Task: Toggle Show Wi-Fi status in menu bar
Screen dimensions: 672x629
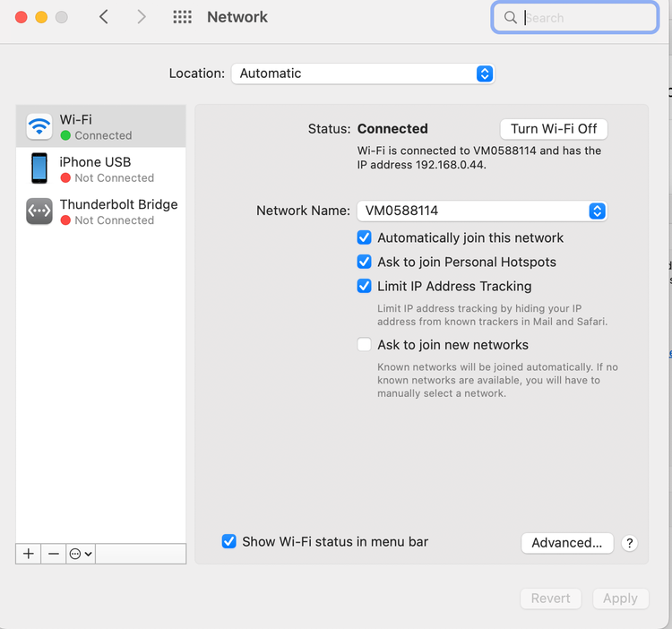Action: tap(229, 541)
